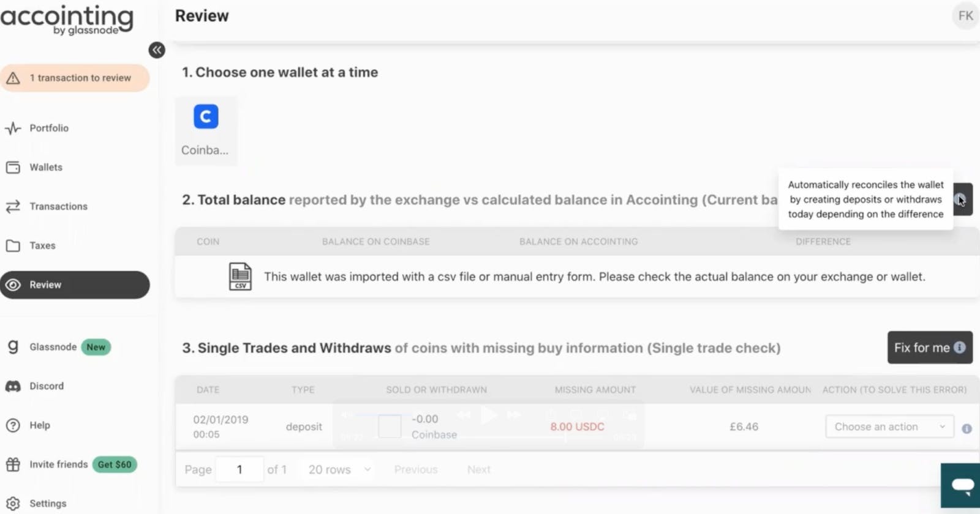The height and width of the screenshot is (514, 980).
Task: Click the Next page button
Action: (x=478, y=469)
